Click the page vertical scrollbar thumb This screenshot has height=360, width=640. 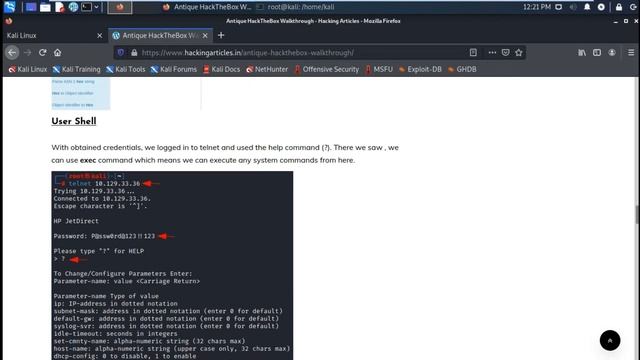click(x=637, y=215)
